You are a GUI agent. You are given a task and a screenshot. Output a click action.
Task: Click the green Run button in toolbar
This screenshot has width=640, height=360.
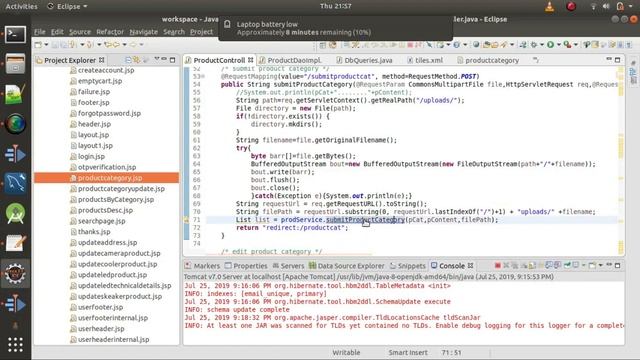tap(550, 44)
